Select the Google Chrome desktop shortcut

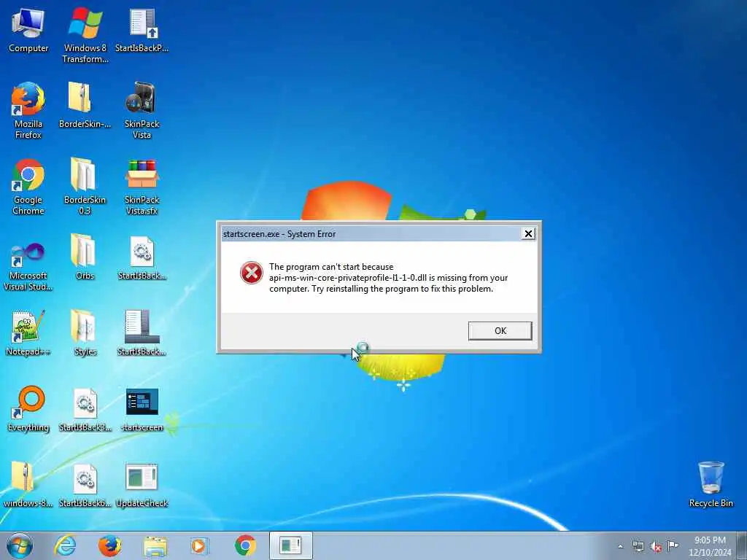(28, 187)
